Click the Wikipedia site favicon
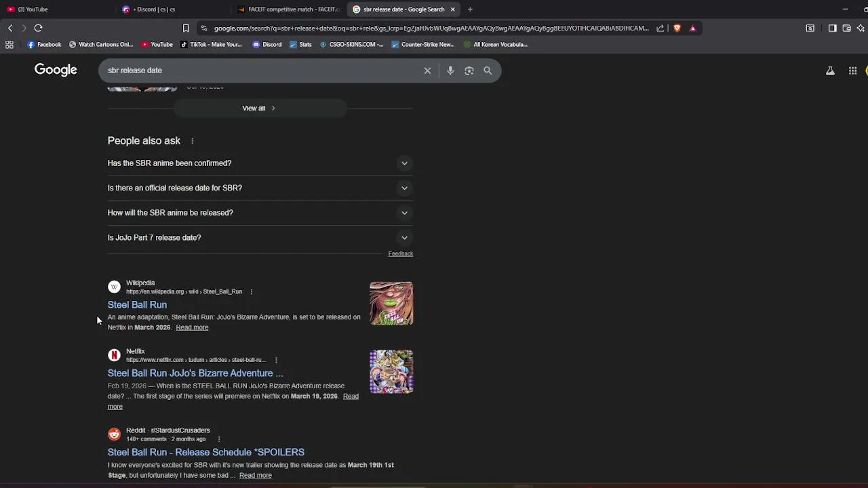This screenshot has height=488, width=868. tap(114, 287)
